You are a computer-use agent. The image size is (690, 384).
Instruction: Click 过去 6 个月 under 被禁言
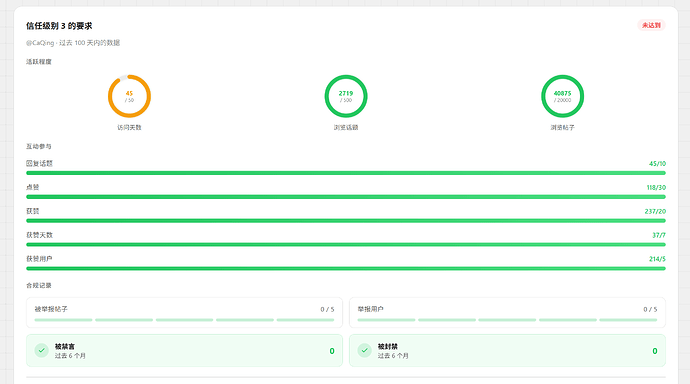click(x=70, y=355)
